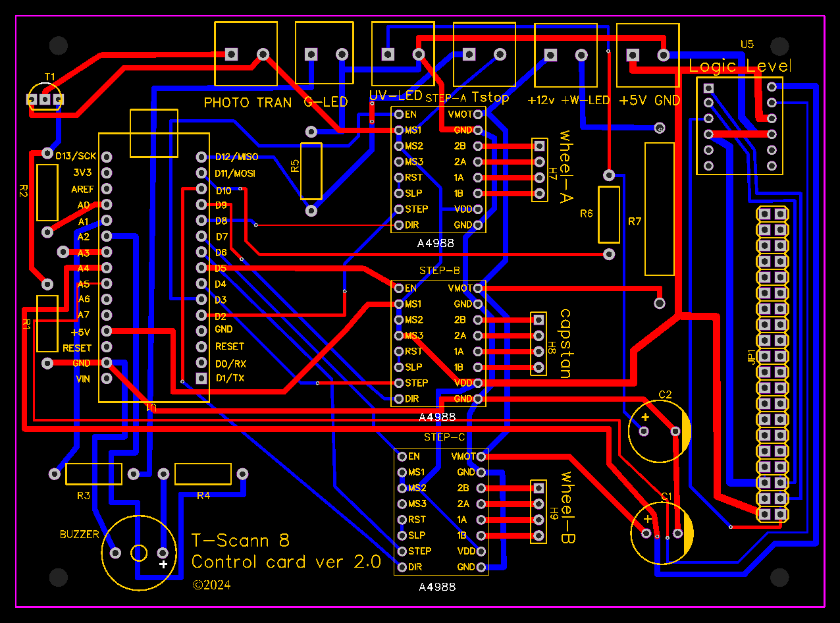Select the square pad of PHOTO TRAN connector

point(231,54)
